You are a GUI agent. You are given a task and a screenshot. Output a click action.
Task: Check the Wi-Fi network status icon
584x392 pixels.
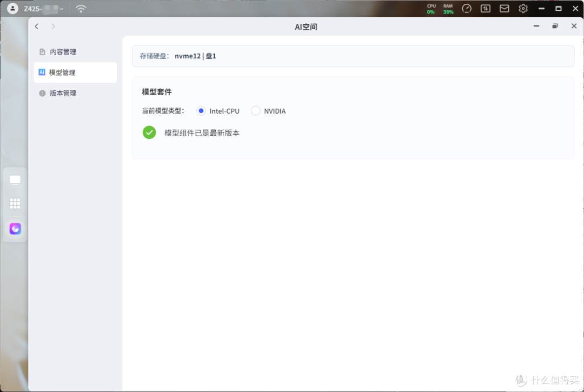(x=81, y=9)
